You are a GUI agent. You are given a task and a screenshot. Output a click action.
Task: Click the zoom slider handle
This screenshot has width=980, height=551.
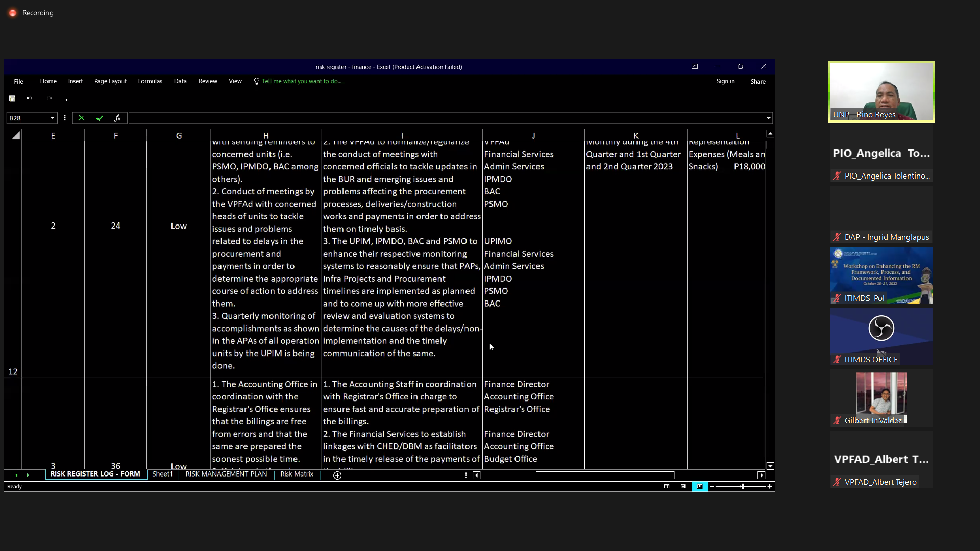click(743, 487)
